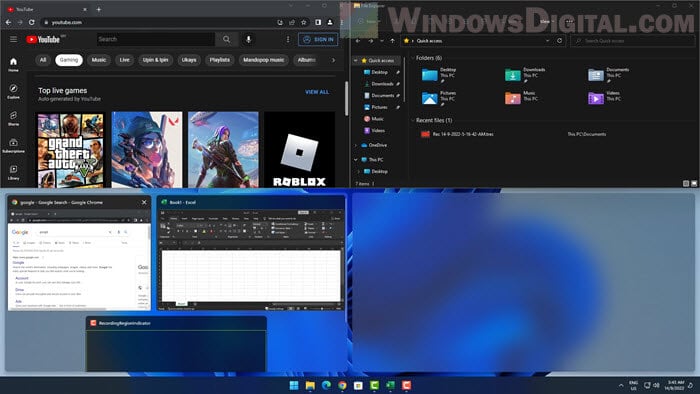
Task: Open the Windows Start menu
Action: tap(294, 386)
